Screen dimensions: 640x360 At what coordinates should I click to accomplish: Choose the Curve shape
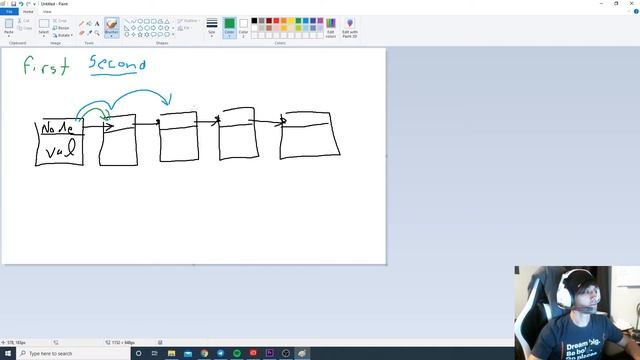pyautogui.click(x=133, y=21)
